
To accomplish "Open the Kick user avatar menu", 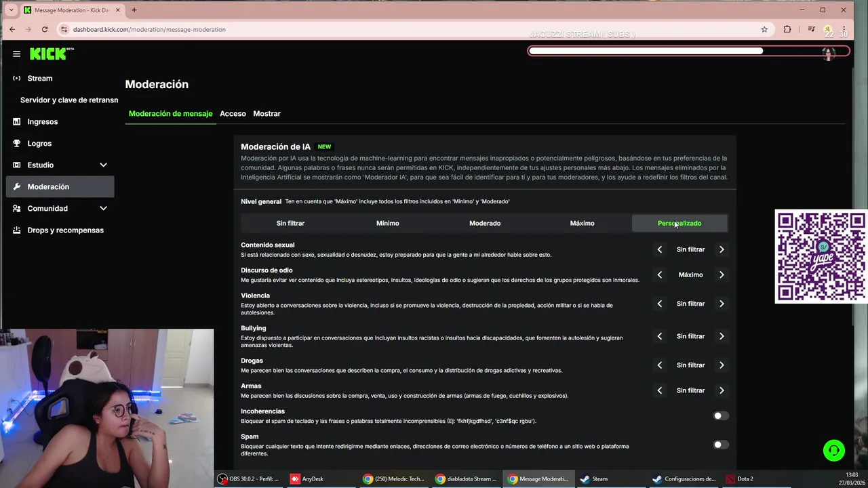I will tap(828, 54).
